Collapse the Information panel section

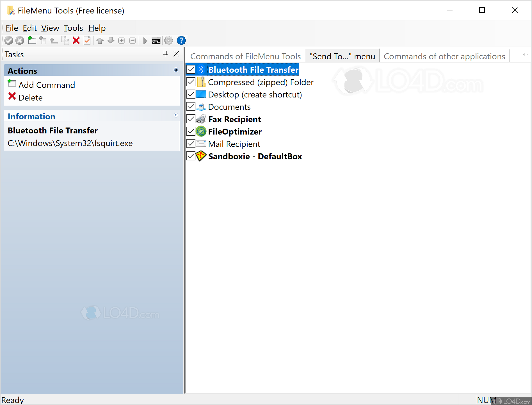[x=176, y=115]
